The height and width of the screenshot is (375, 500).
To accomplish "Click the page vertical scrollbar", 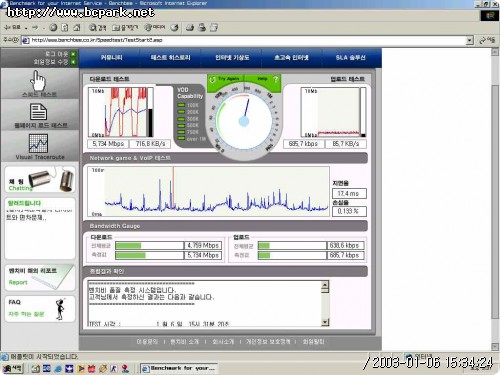I will coord(495,200).
